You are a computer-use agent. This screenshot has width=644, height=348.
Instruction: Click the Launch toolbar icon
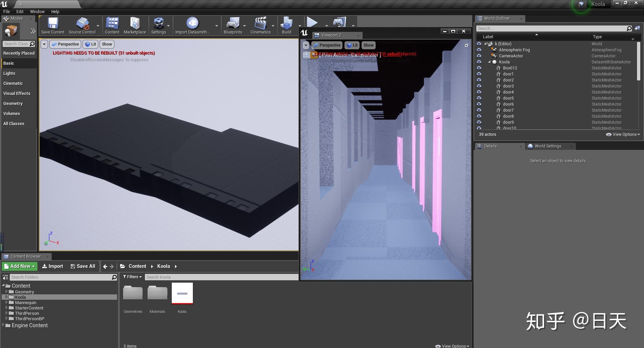pyautogui.click(x=339, y=22)
